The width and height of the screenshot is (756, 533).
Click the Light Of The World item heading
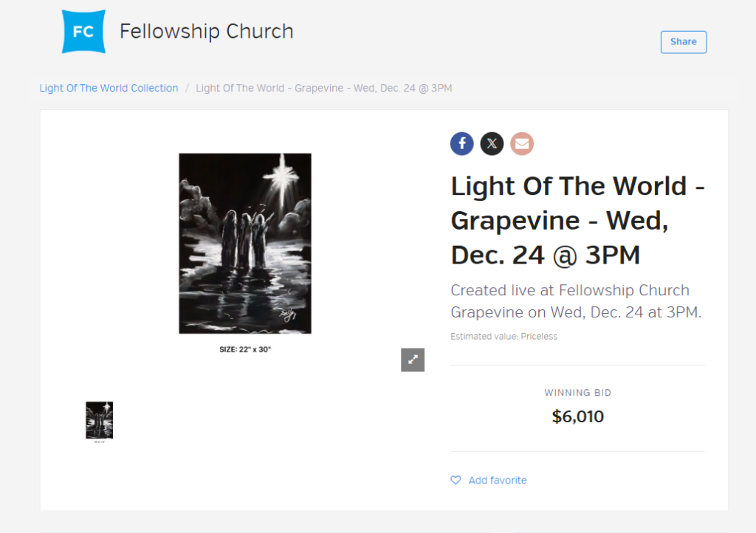pos(577,221)
